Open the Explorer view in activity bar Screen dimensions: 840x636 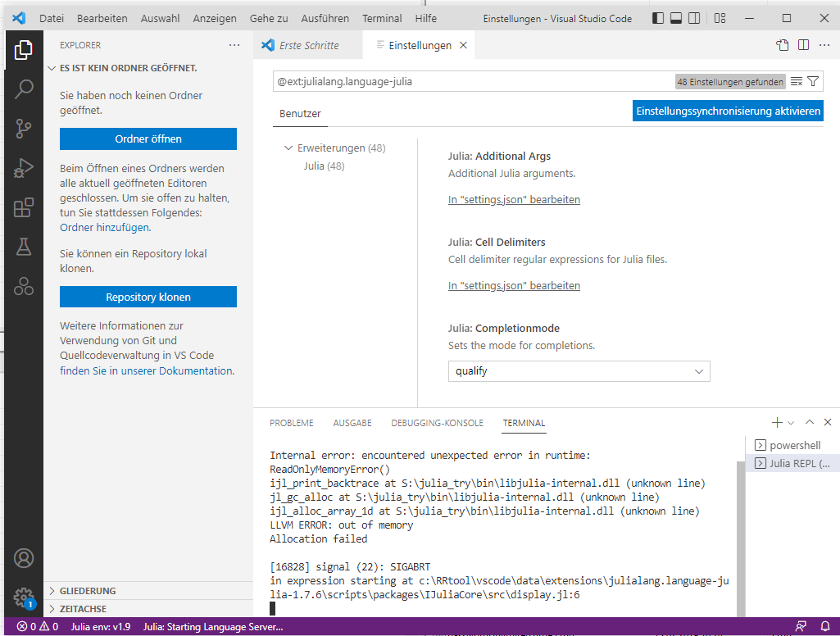coord(24,50)
